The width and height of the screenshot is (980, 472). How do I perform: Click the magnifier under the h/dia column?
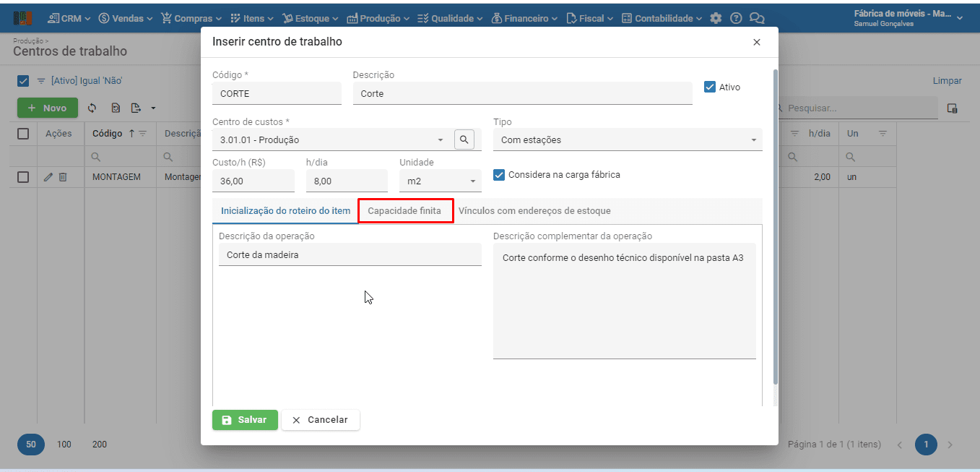792,157
